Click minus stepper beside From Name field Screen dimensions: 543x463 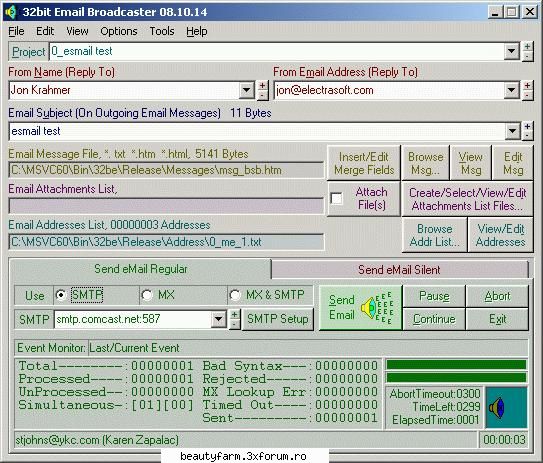pyautogui.click(x=262, y=95)
